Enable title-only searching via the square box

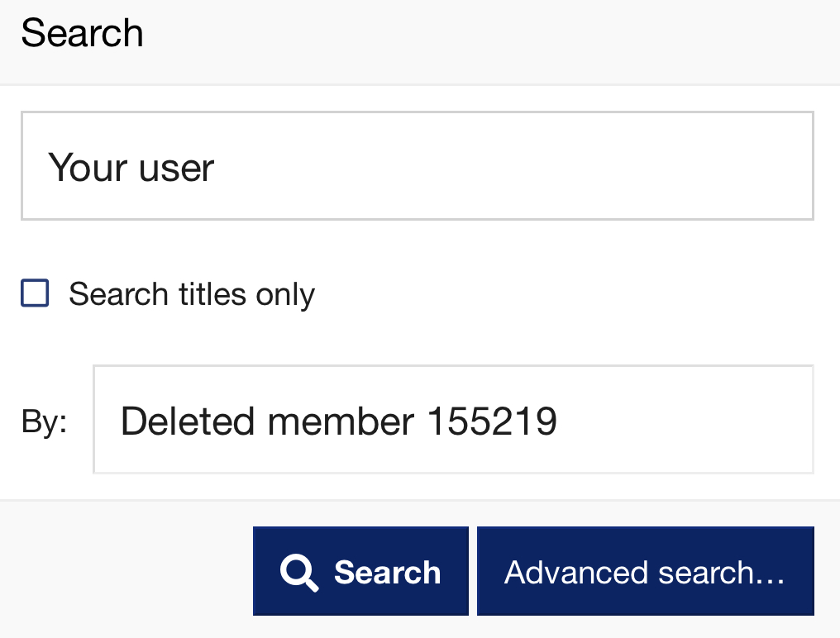coord(35,293)
